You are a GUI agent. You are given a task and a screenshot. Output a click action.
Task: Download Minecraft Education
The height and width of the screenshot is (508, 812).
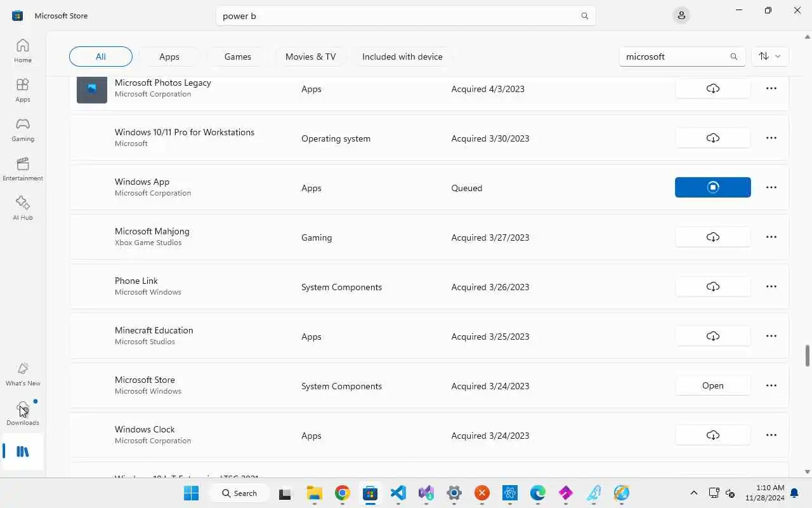coord(713,336)
